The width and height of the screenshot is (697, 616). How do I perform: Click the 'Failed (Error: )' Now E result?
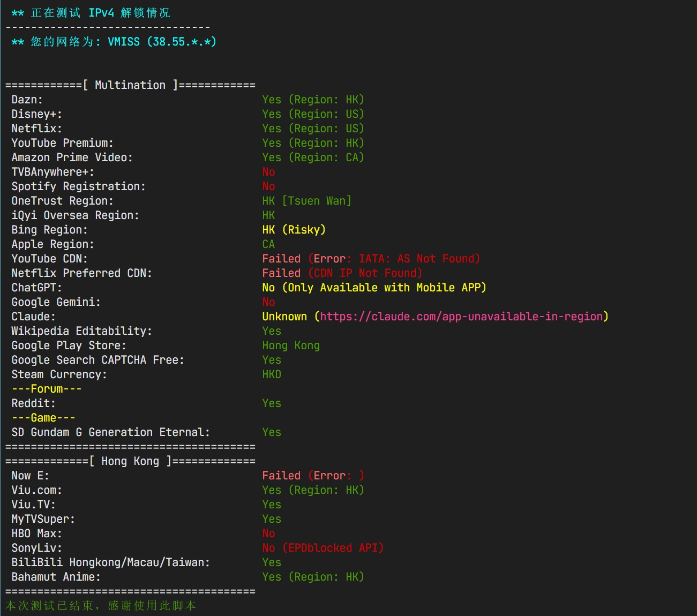313,476
